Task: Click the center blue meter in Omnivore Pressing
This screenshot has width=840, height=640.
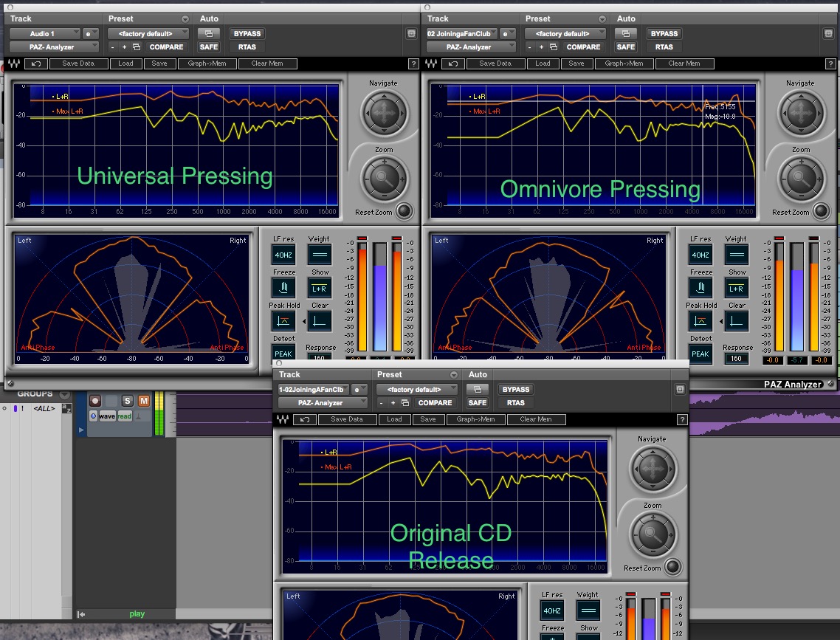Action: tap(797, 297)
